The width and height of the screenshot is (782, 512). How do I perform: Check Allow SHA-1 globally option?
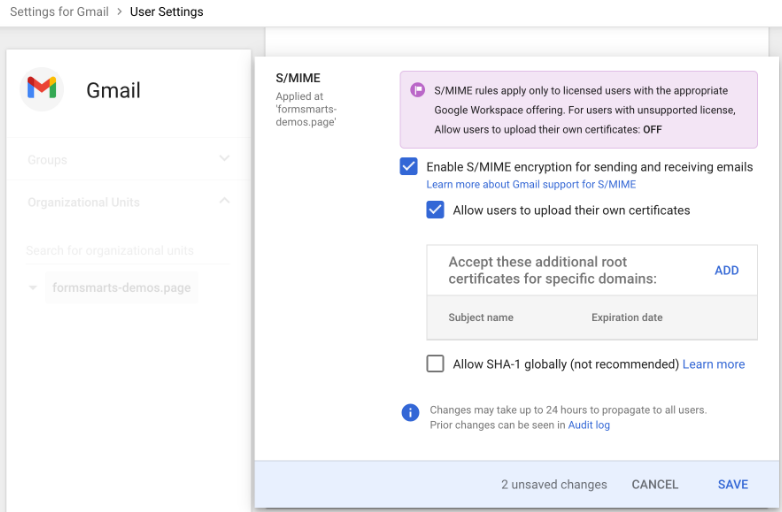pyautogui.click(x=435, y=363)
